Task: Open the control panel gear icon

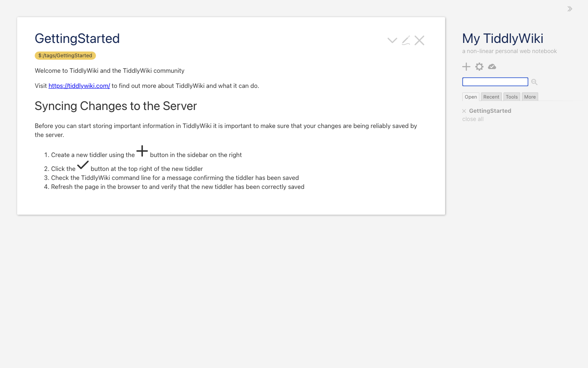Action: tap(479, 67)
